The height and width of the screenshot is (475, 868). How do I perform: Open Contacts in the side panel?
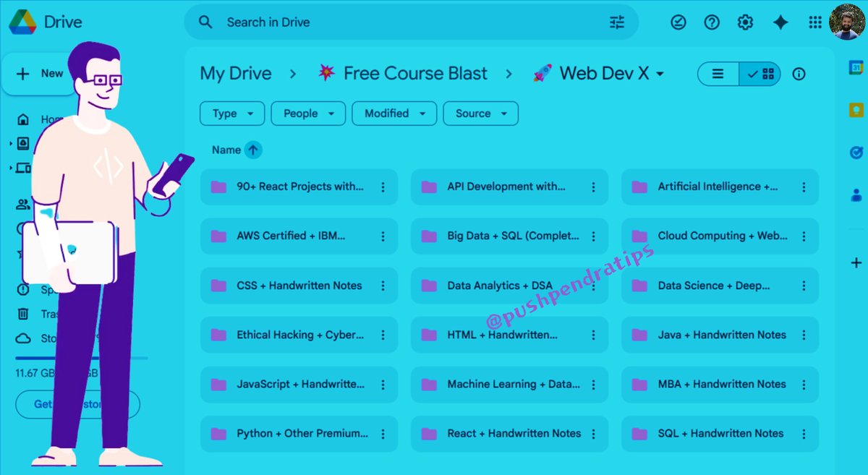856,194
